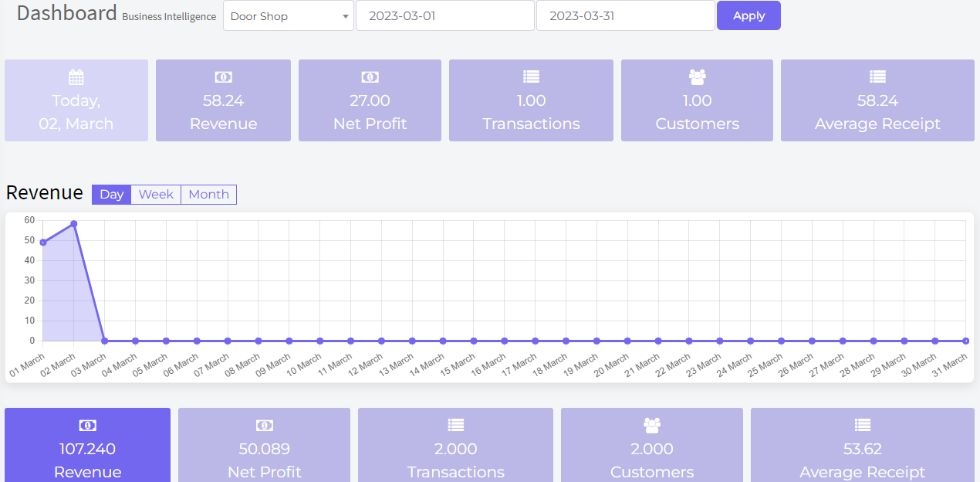Click the people icon above 2.000 Customers
Screen dimensions: 980x482
652,425
